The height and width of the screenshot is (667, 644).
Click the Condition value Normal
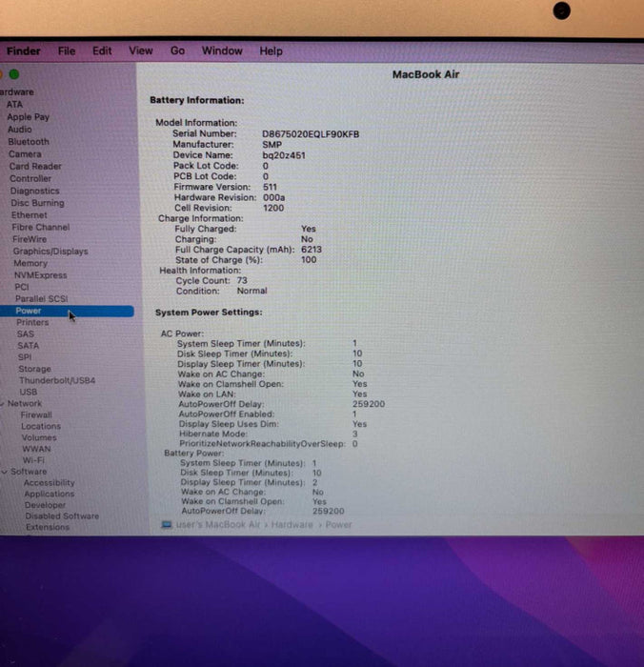[252, 291]
